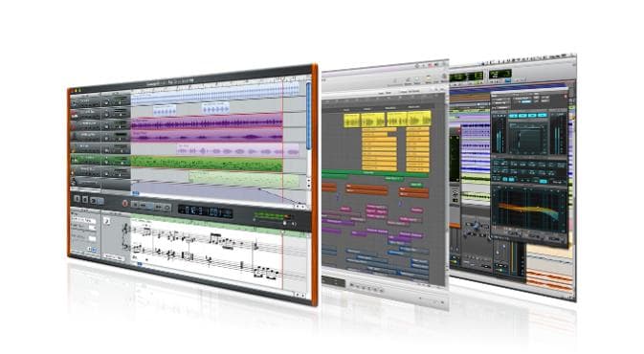Viewport: 644px width, 354px height.
Task: Click the long green region bar in Logic
Action: tap(375, 174)
